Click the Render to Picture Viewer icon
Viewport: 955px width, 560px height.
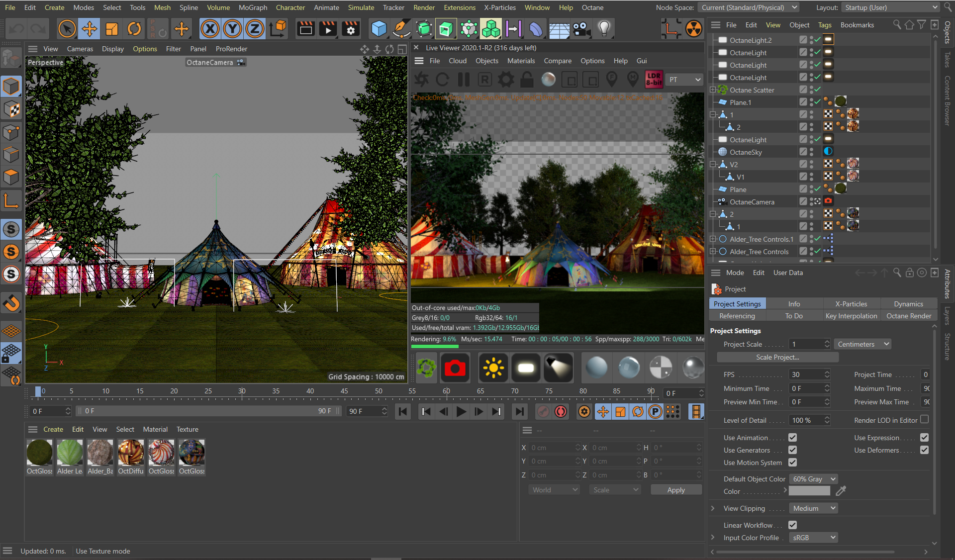(328, 29)
